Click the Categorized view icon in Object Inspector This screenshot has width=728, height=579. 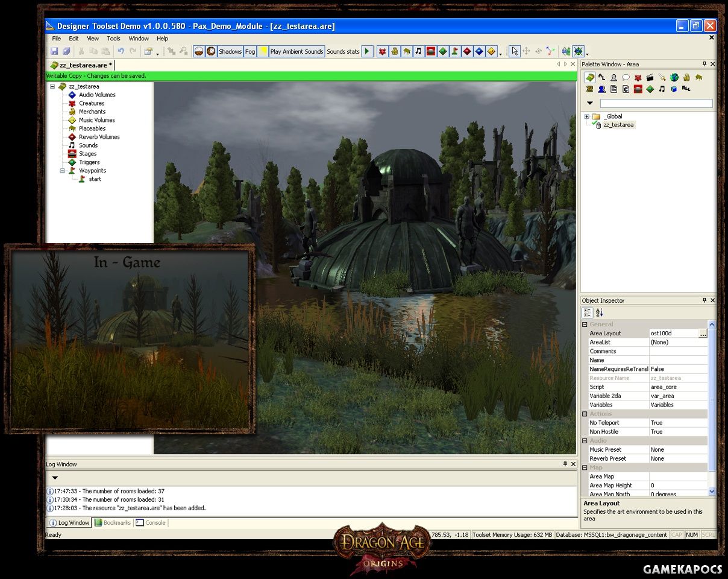(x=588, y=312)
